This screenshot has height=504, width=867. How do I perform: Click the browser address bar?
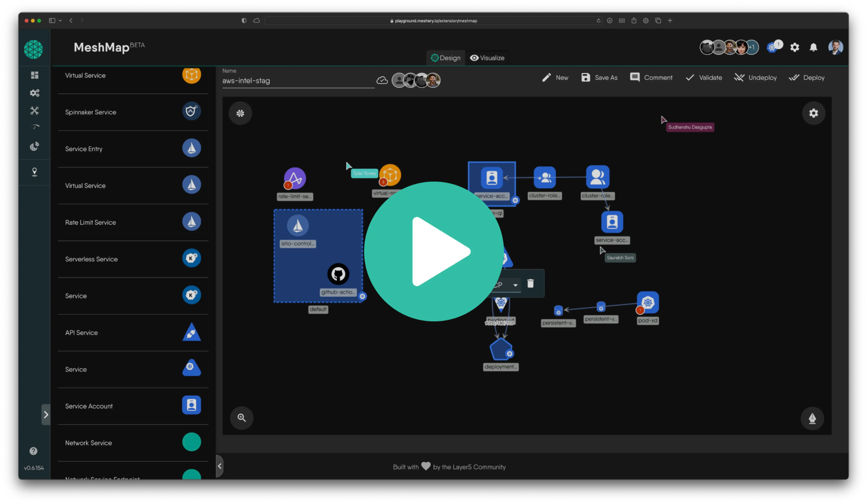[434, 21]
